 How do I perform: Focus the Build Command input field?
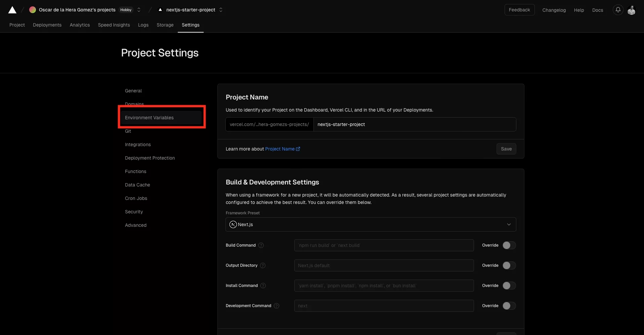click(x=384, y=245)
